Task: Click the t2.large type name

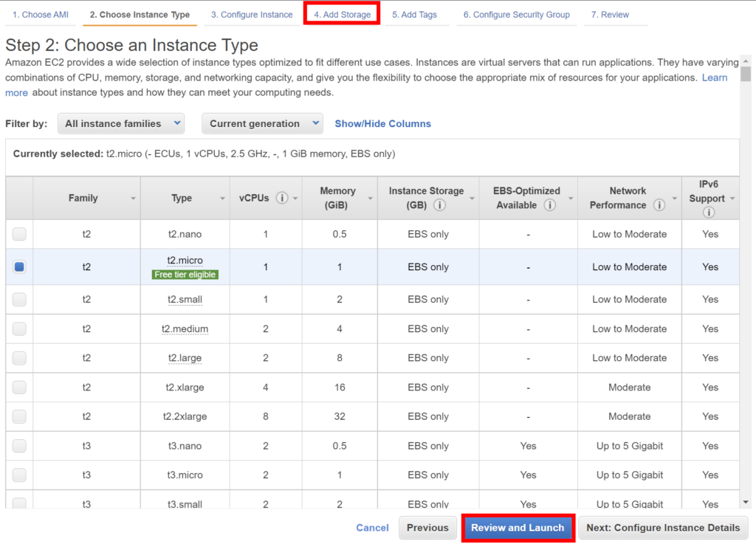Action: point(185,358)
